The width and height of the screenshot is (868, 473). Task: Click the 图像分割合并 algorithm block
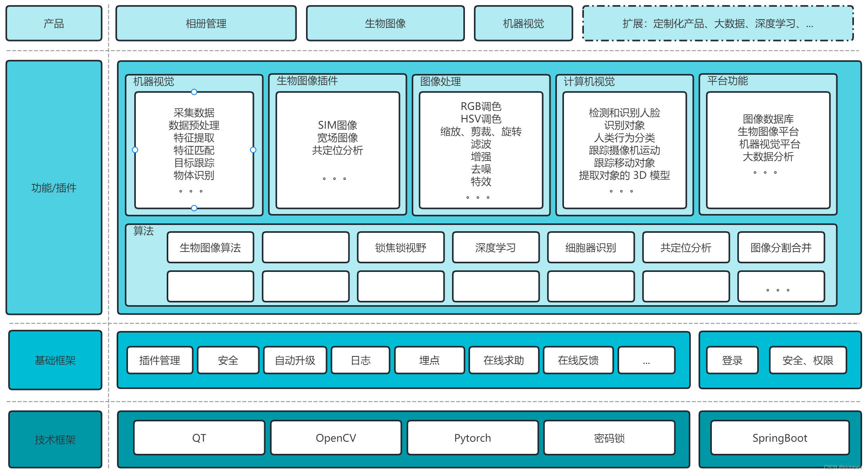click(781, 248)
